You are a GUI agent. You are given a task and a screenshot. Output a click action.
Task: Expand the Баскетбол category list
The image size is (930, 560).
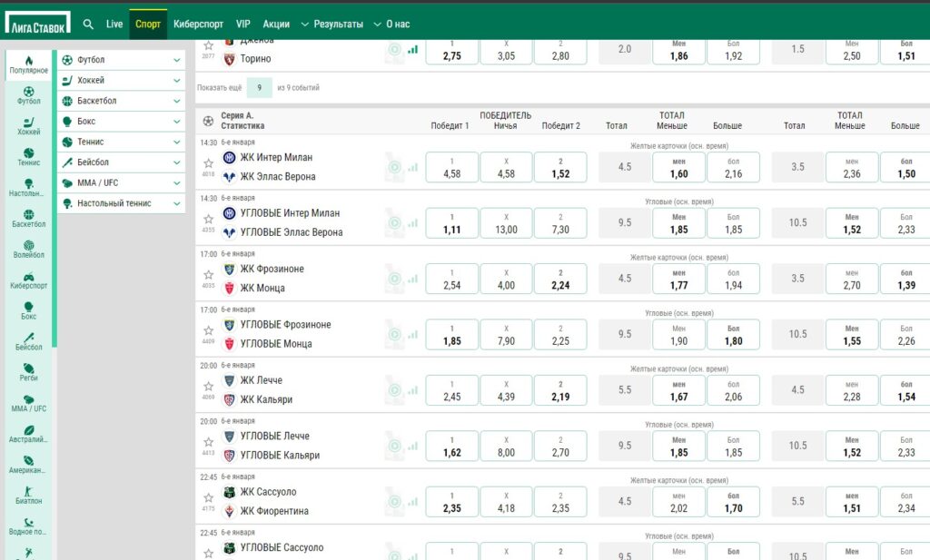point(177,101)
